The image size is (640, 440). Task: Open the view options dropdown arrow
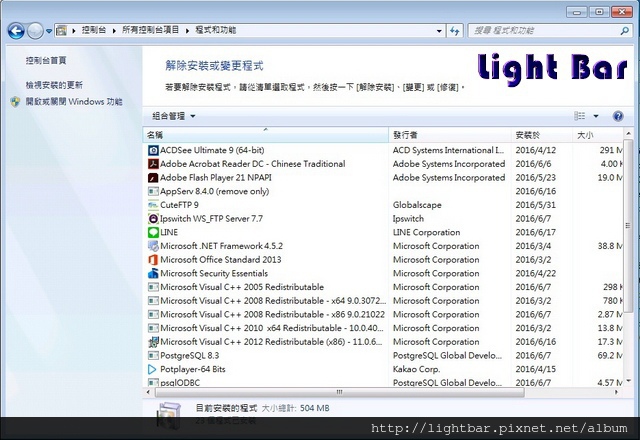[596, 116]
